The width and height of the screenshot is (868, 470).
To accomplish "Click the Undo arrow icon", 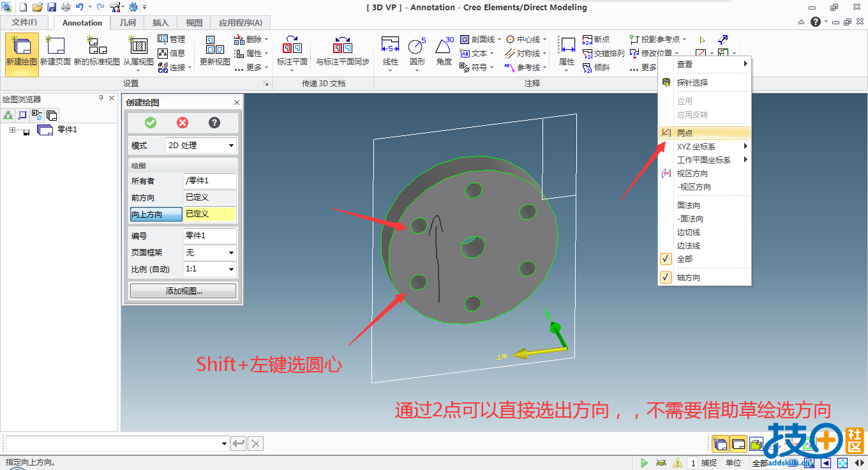I will pos(79,7).
